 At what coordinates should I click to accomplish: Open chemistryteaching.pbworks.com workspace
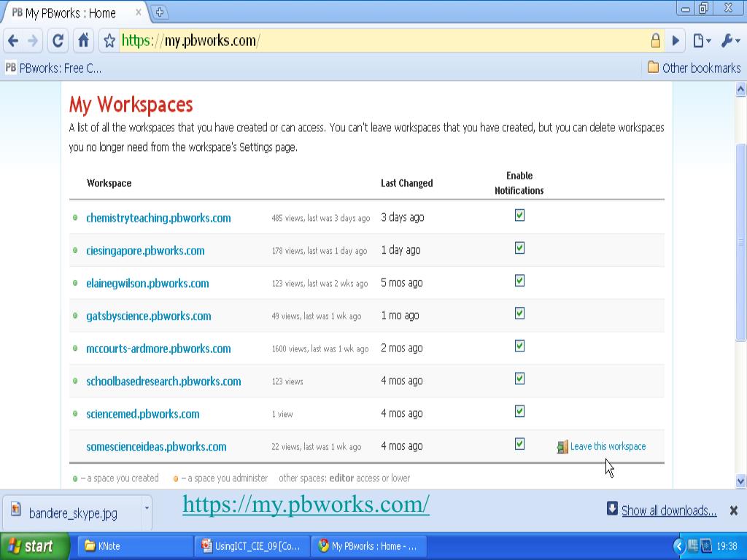pyautogui.click(x=158, y=218)
